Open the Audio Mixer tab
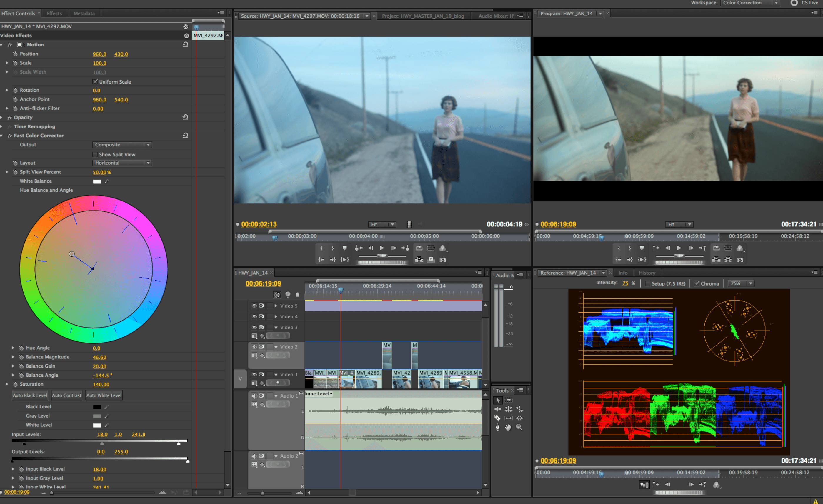The width and height of the screenshot is (823, 504). pos(496,16)
